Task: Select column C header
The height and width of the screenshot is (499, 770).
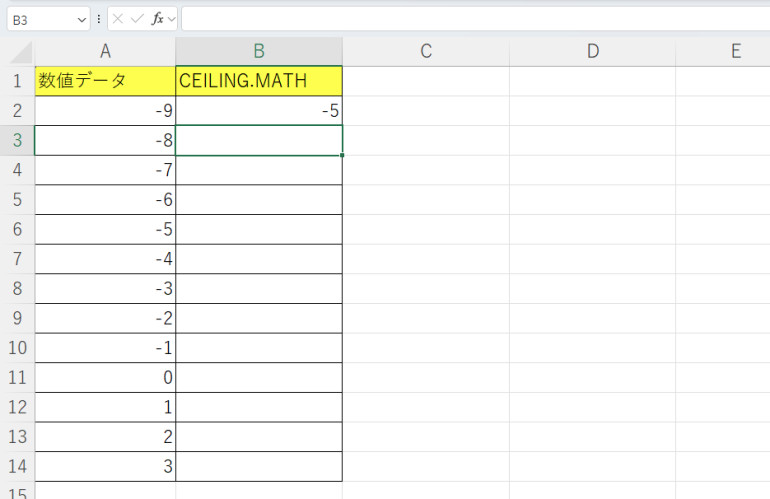Action: 425,52
